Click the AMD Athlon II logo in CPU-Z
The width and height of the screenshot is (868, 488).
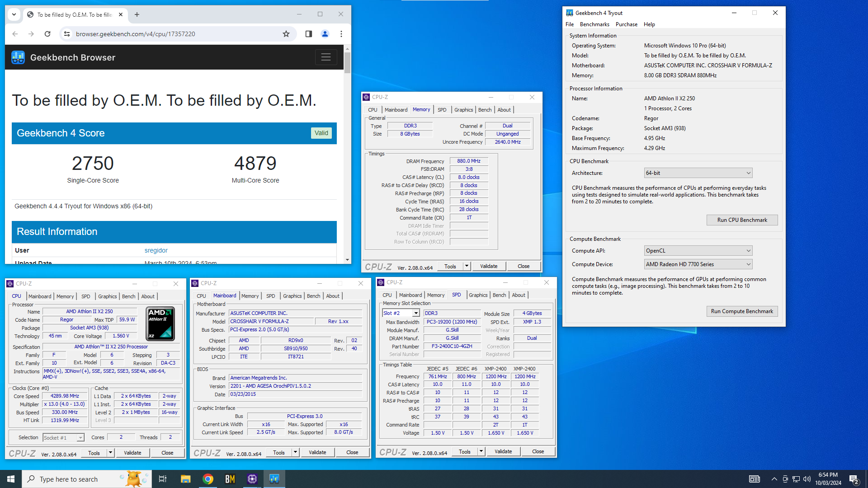pyautogui.click(x=160, y=324)
